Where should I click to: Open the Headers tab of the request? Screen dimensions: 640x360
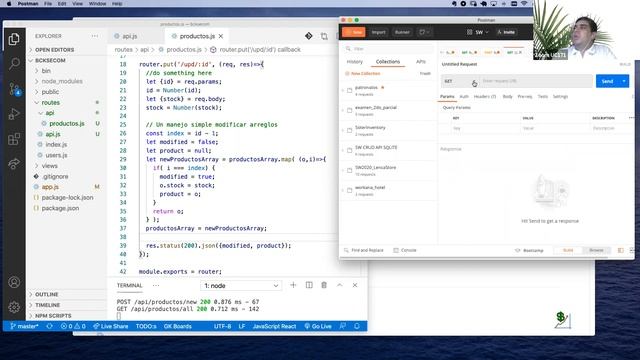[485, 96]
